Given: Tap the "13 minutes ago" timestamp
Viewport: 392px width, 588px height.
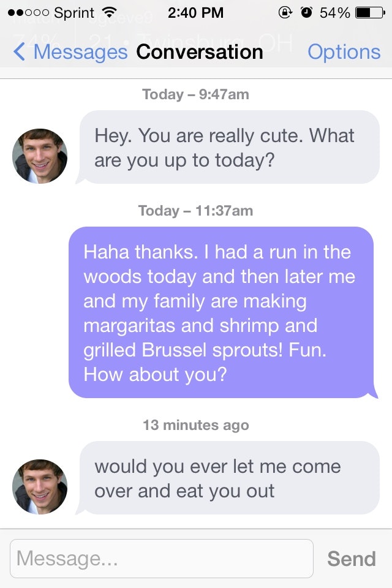Looking at the screenshot, I should (x=195, y=425).
